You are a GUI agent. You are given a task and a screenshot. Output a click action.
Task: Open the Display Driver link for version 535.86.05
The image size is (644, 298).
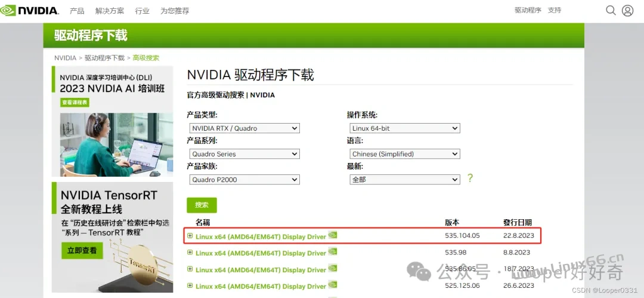tap(261, 270)
